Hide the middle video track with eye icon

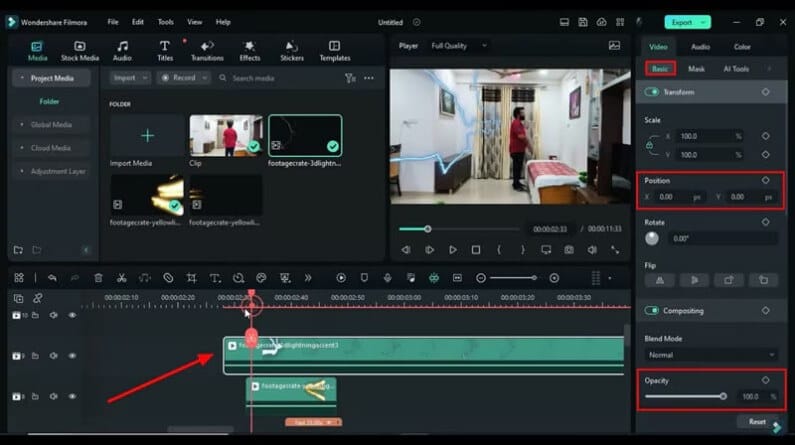[x=72, y=356]
